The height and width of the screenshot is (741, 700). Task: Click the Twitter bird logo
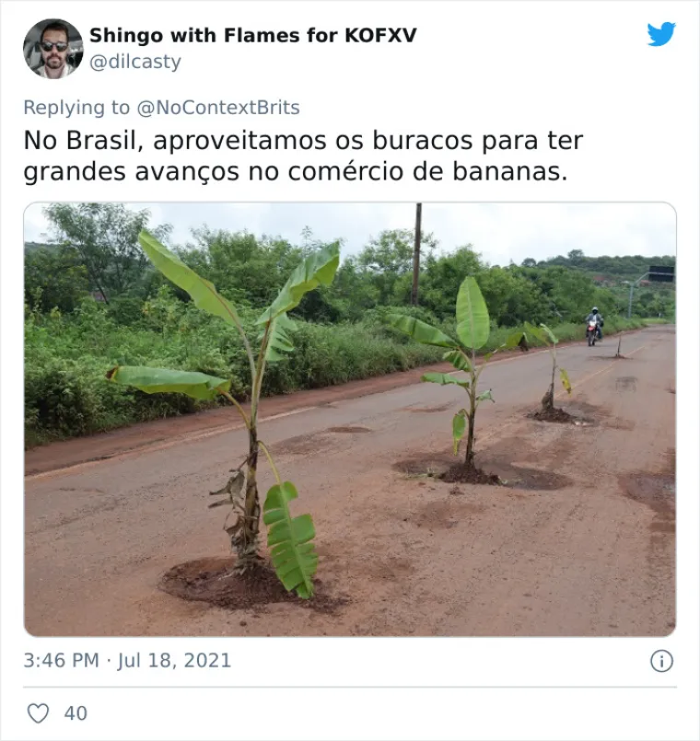(661, 34)
